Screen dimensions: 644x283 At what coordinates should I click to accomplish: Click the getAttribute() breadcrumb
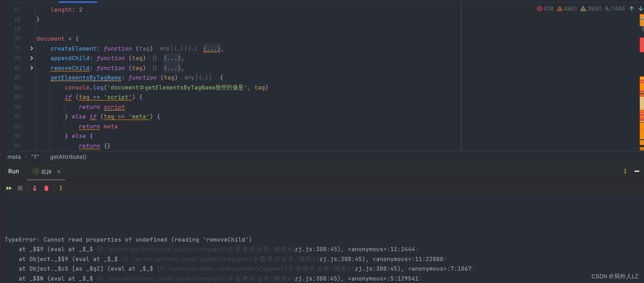68,157
